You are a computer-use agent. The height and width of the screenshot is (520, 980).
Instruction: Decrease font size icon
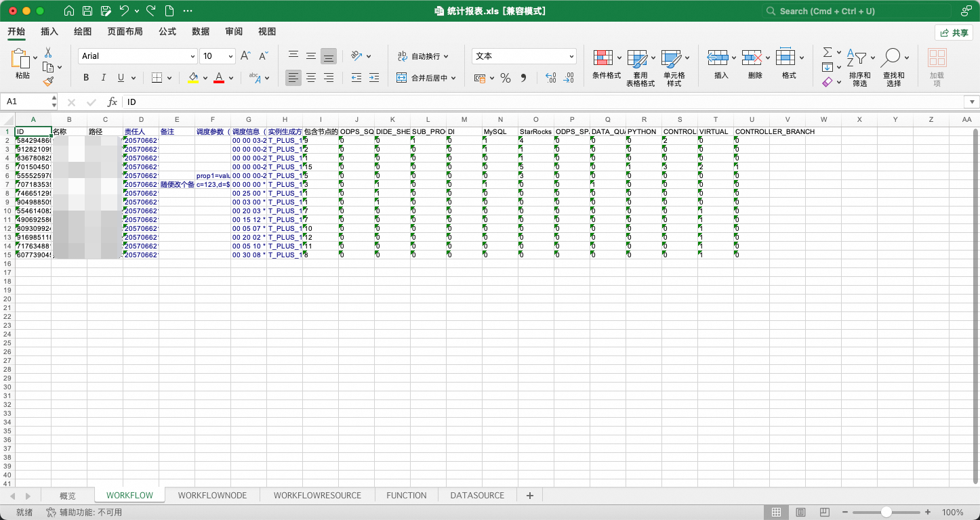click(x=264, y=56)
